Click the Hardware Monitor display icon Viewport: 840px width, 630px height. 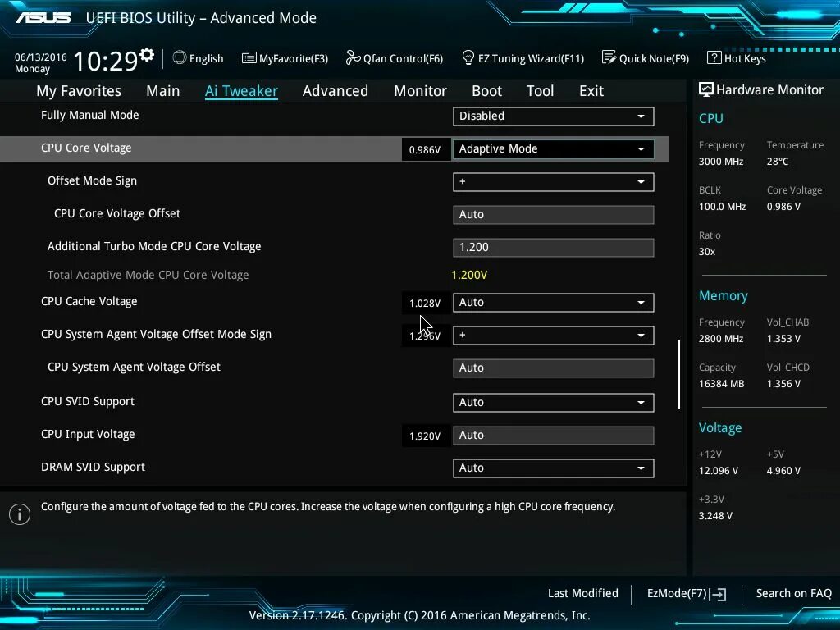(706, 89)
